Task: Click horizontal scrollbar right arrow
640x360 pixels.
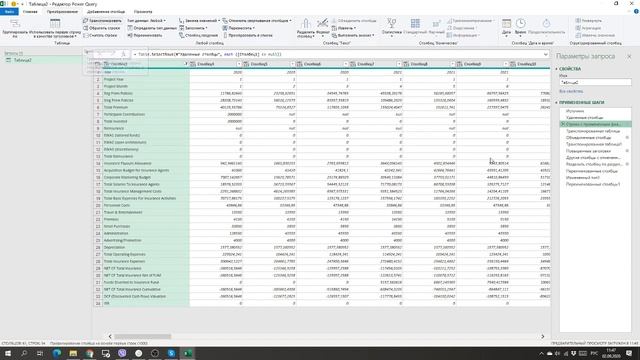Action: [542, 336]
